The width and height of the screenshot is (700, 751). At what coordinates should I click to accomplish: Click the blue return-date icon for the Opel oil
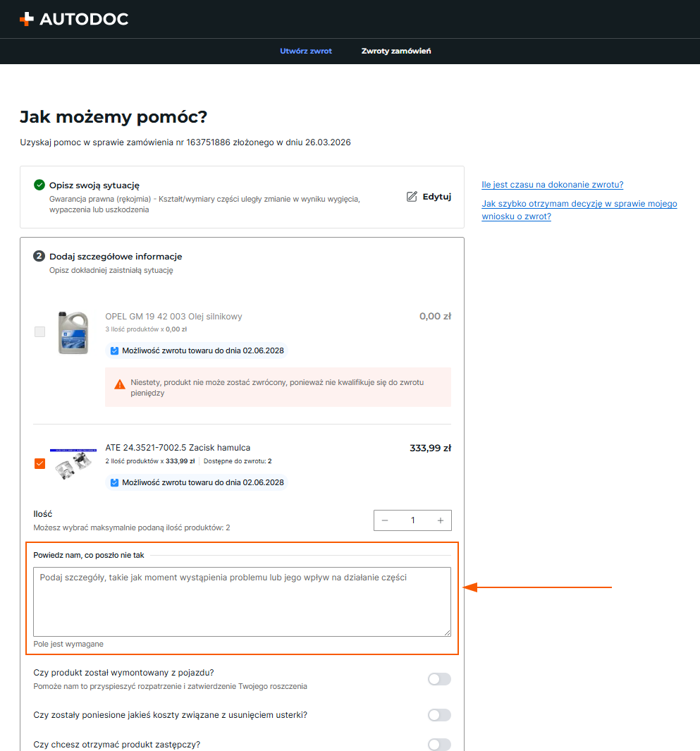[114, 350]
